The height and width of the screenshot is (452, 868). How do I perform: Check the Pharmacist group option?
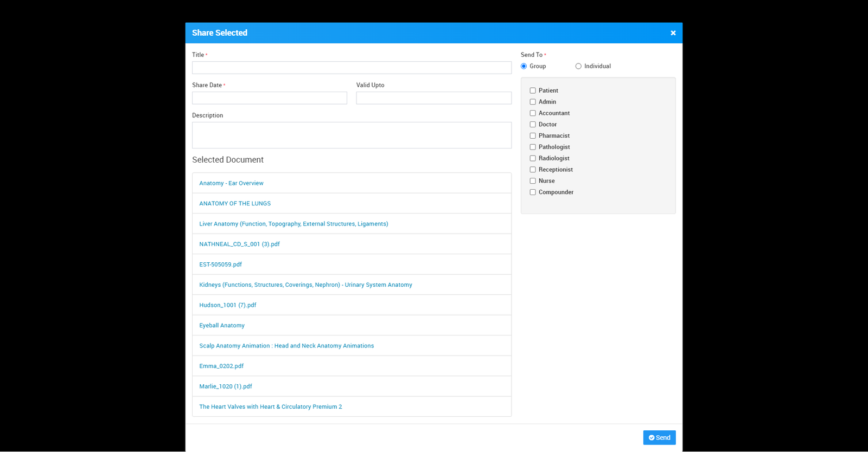(x=533, y=136)
